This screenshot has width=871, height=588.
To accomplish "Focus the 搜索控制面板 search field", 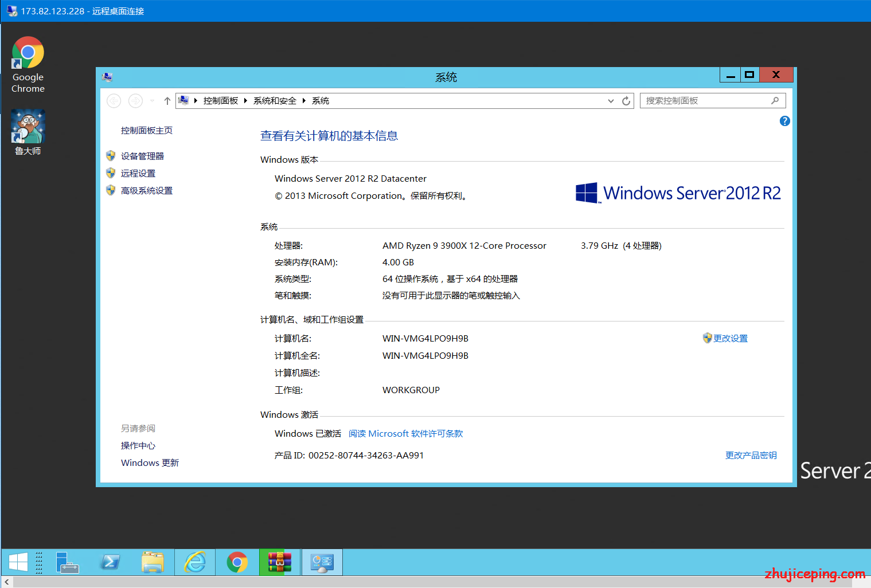I will pyautogui.click(x=713, y=101).
